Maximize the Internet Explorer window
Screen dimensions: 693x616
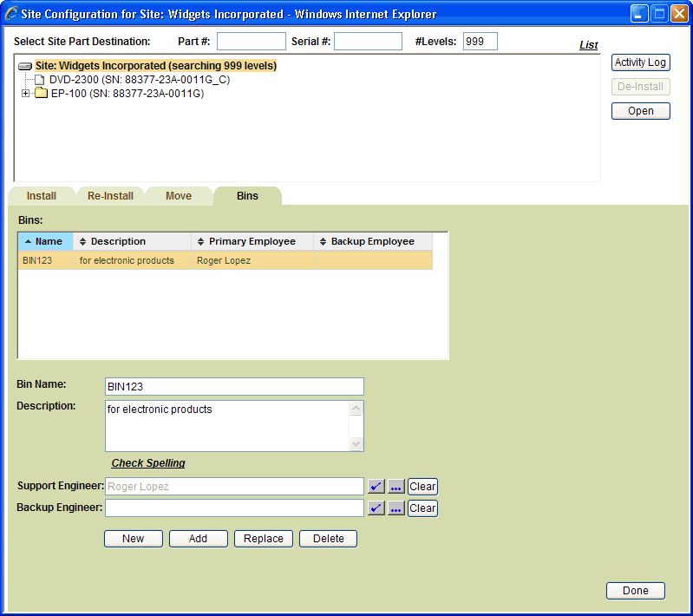click(659, 14)
